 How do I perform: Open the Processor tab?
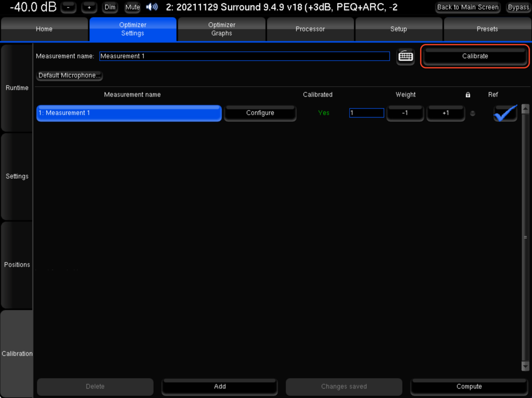pos(310,29)
